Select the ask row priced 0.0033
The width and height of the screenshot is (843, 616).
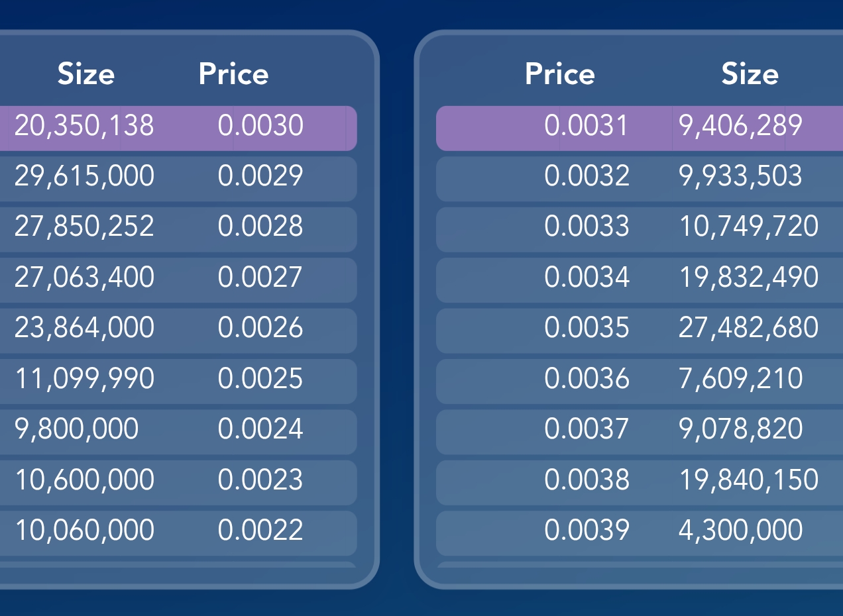pos(640,229)
